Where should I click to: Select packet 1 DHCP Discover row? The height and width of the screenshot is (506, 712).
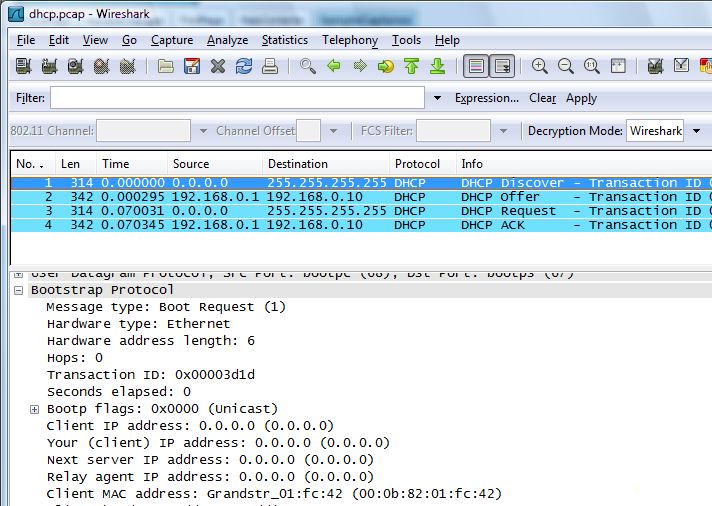361,183
